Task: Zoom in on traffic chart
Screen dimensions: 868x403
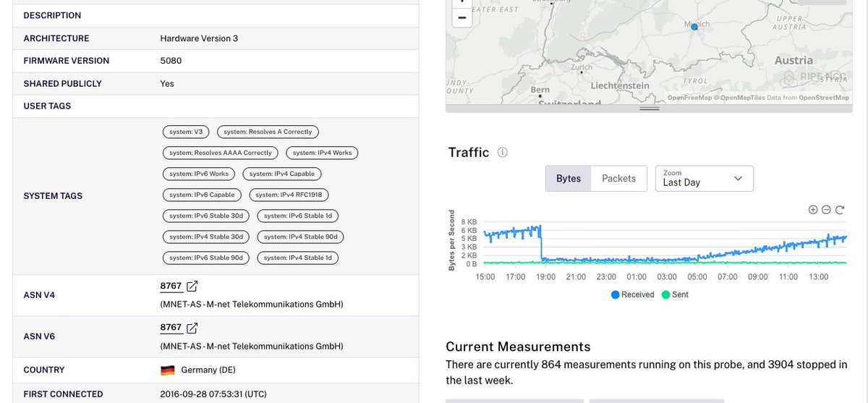Action: [x=813, y=210]
